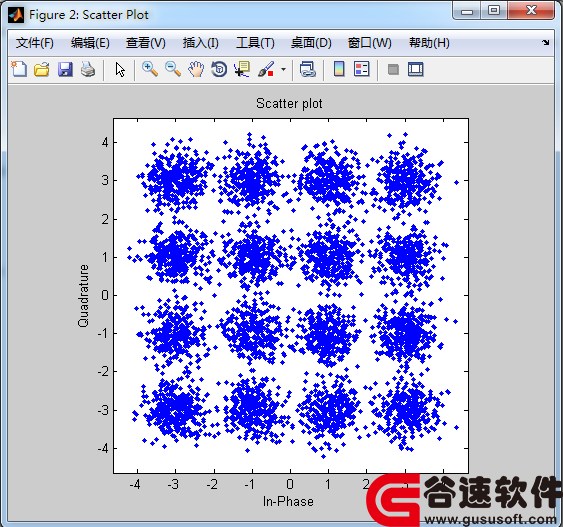The height and width of the screenshot is (527, 563).
Task: Open the 工具(T) menu
Action: coord(255,43)
